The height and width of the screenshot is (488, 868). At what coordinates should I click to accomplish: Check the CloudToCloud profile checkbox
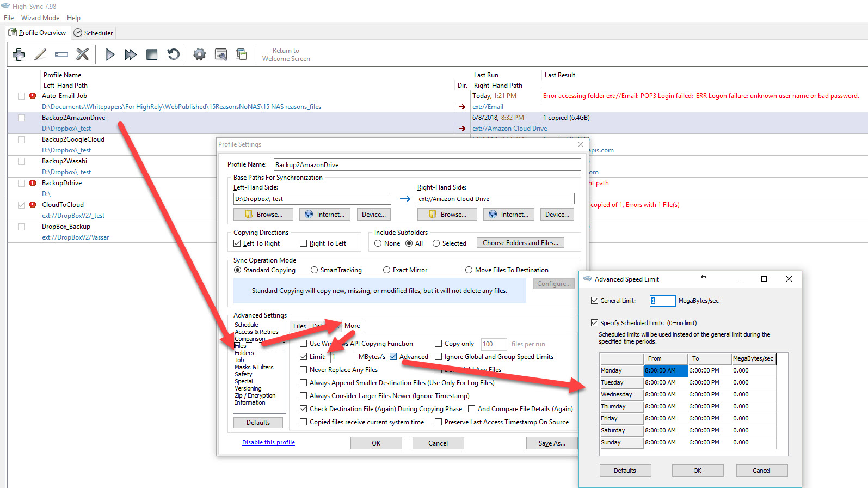pos(21,205)
